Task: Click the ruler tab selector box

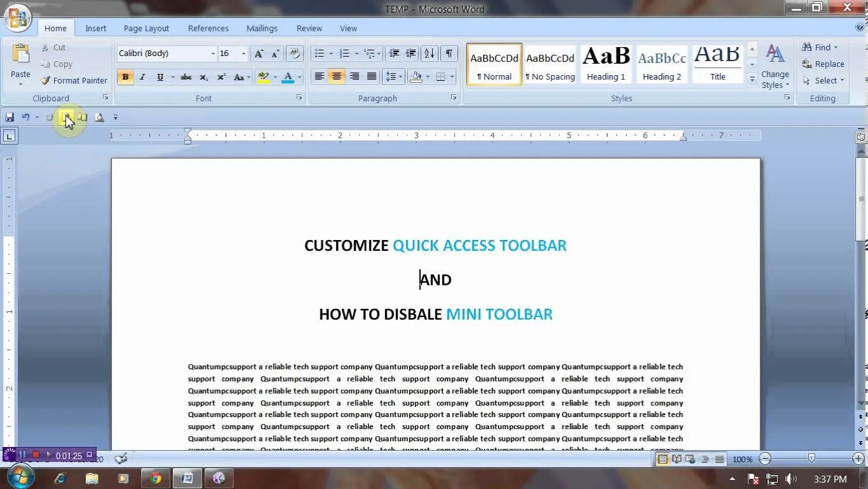Action: point(10,135)
